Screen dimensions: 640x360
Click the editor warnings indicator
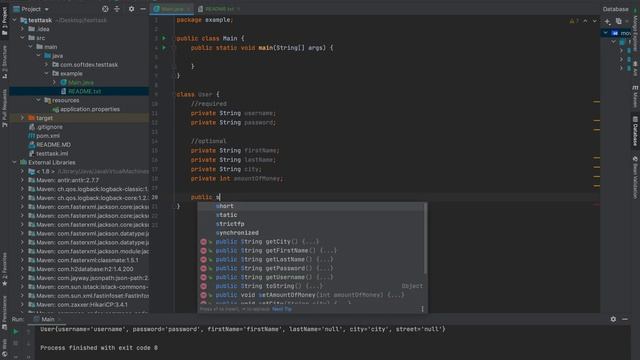click(574, 21)
